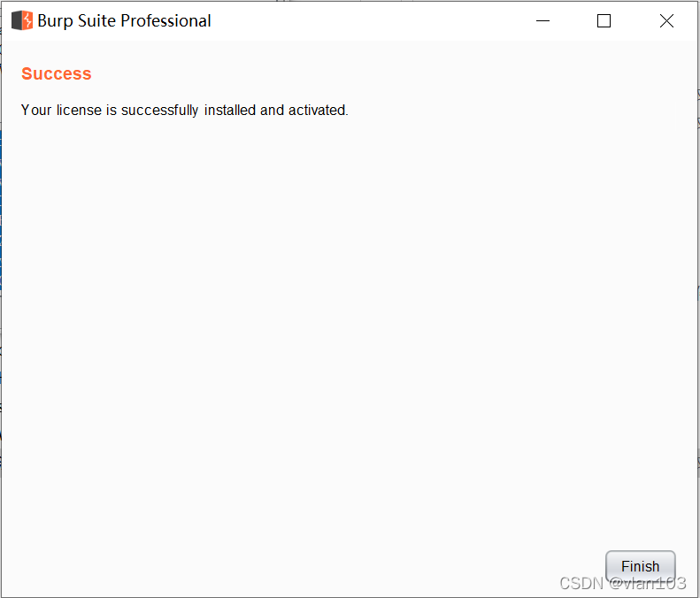Click the Finish button
This screenshot has height=598, width=700.
(x=640, y=566)
